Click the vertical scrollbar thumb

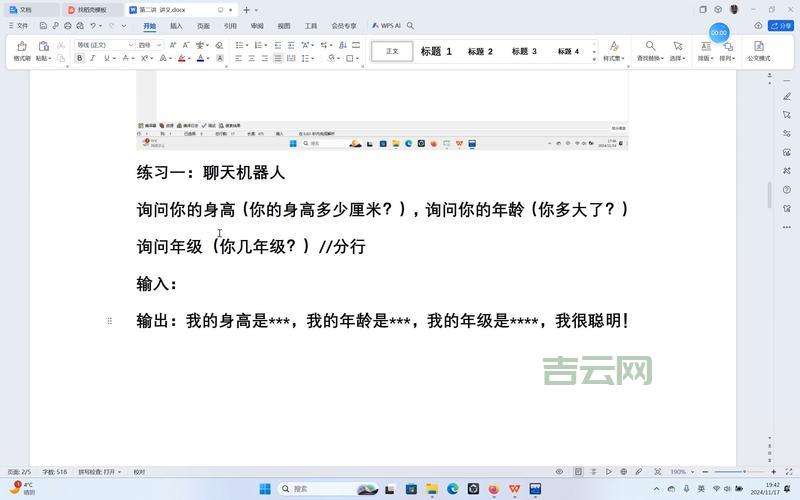pos(769,195)
